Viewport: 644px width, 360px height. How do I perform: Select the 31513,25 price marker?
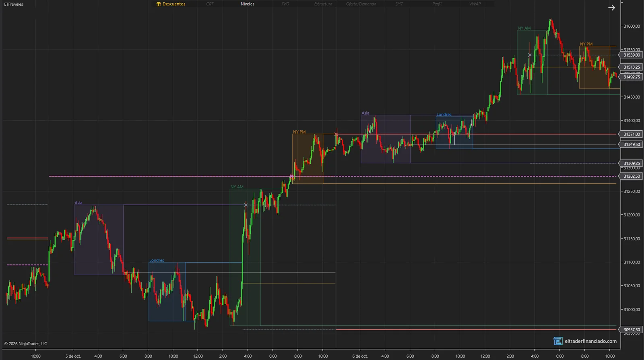click(630, 67)
